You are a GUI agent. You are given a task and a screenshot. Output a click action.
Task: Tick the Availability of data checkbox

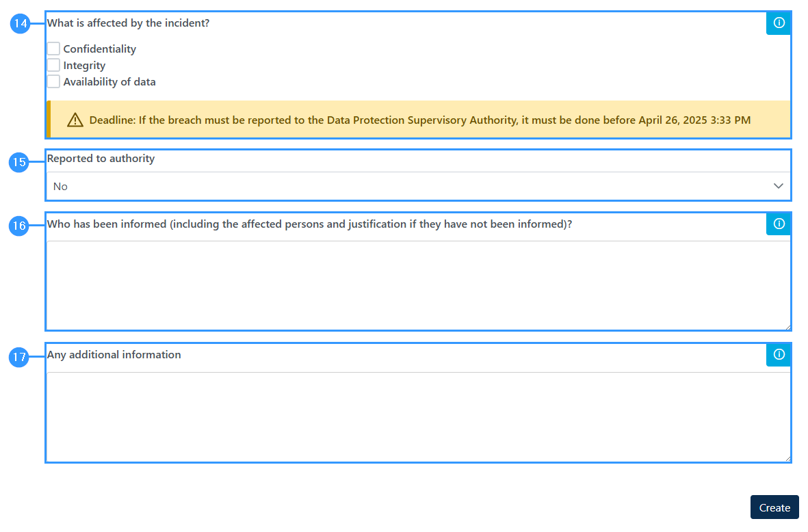(x=53, y=82)
